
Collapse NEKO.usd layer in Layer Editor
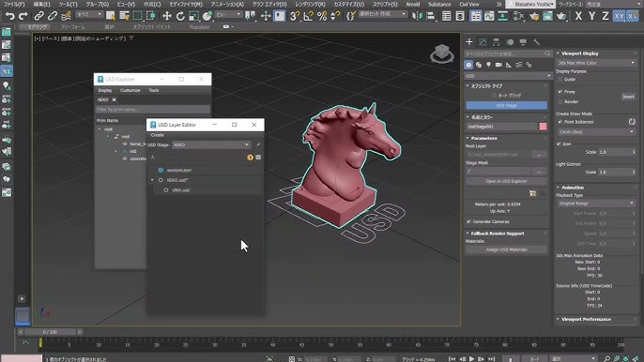pyautogui.click(x=152, y=180)
